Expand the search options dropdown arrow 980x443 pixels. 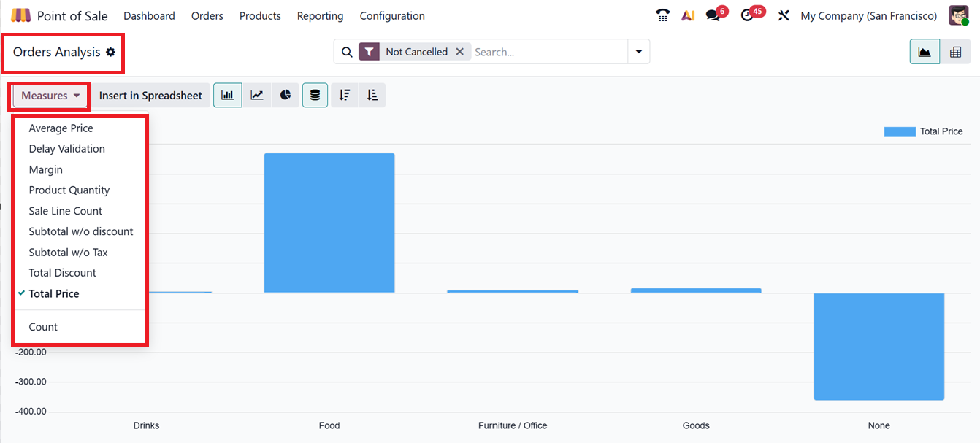click(x=639, y=52)
